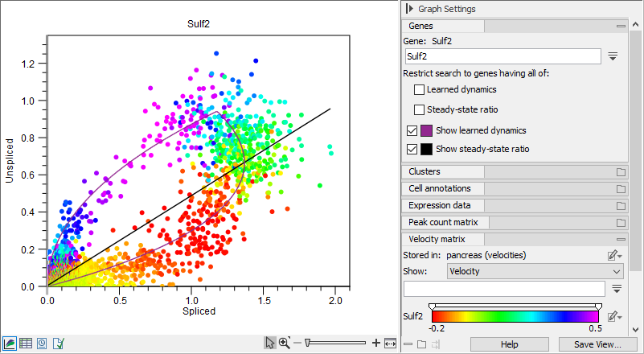
Task: Open the table view icon
Action: [x=26, y=344]
